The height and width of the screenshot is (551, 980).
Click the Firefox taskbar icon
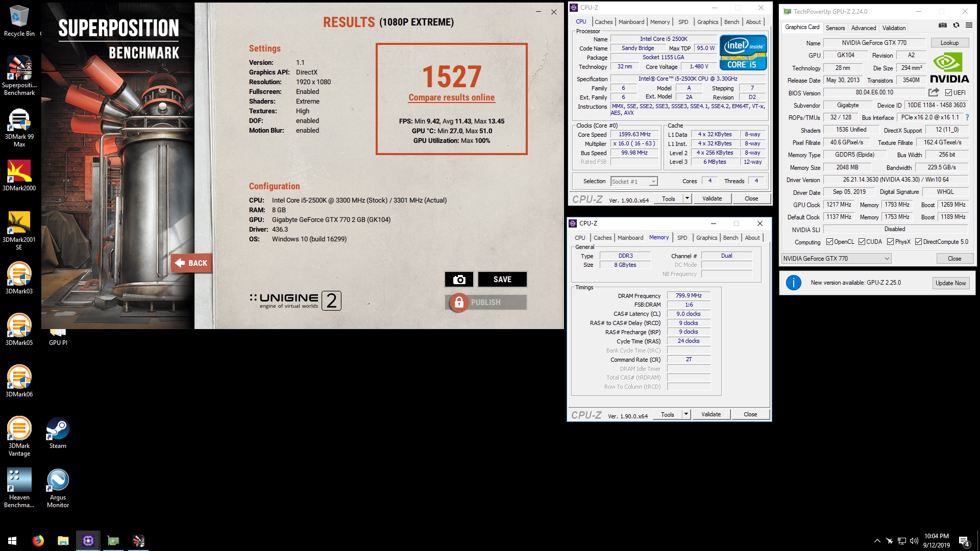pos(38,541)
